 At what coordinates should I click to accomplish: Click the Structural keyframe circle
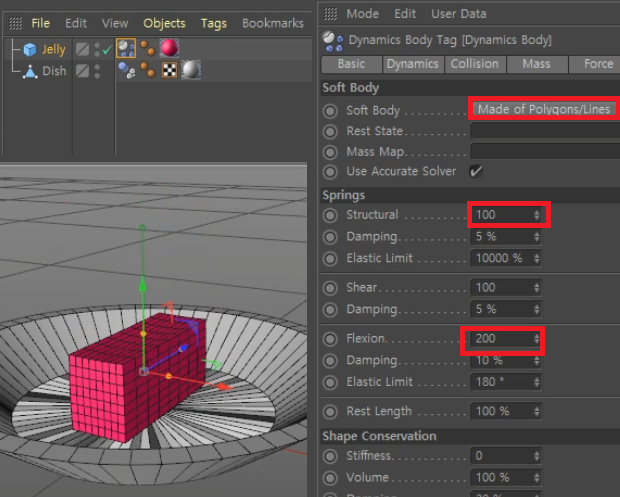(x=330, y=215)
